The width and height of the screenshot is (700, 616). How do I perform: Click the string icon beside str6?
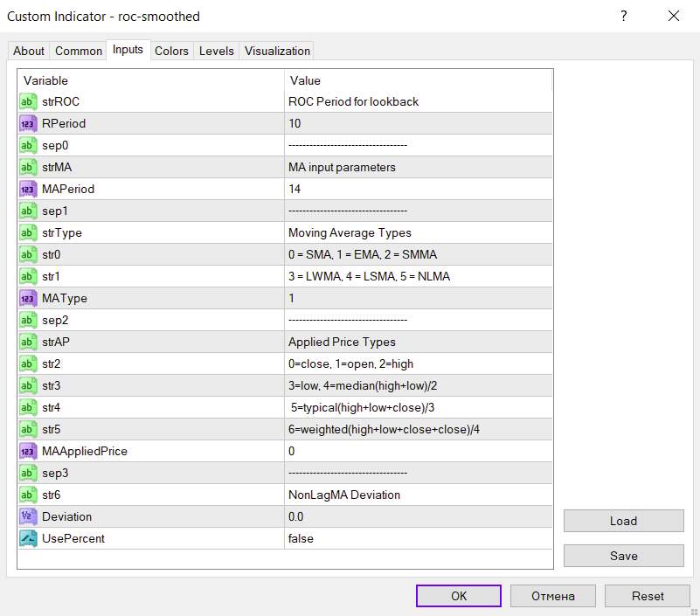point(28,495)
